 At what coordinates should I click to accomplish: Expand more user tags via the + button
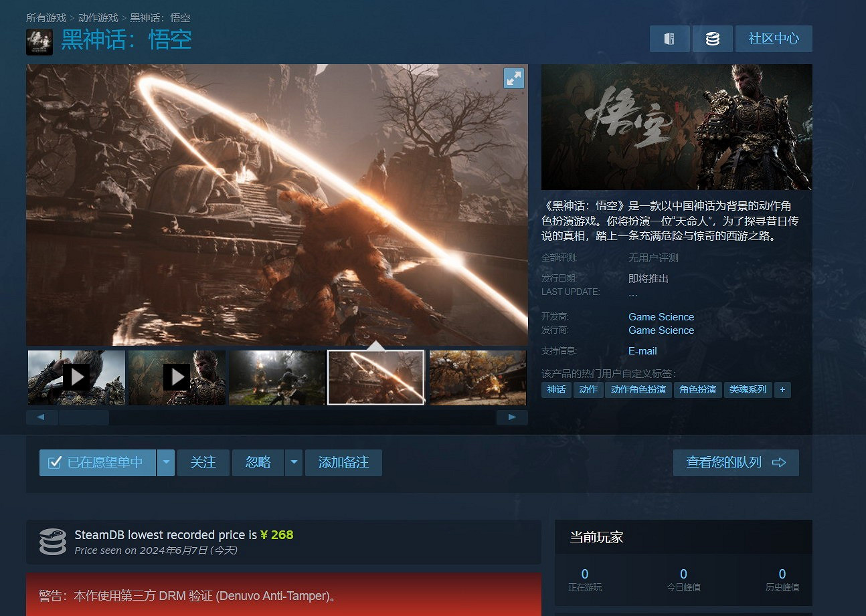[782, 389]
